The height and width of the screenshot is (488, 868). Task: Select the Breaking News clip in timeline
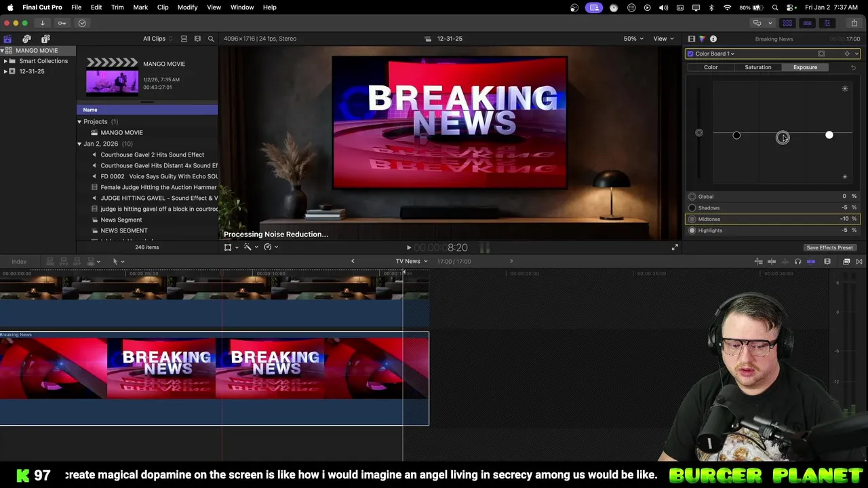coord(214,378)
